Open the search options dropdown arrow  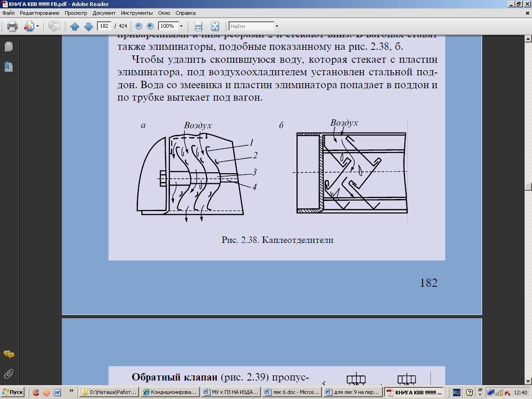tap(277, 26)
